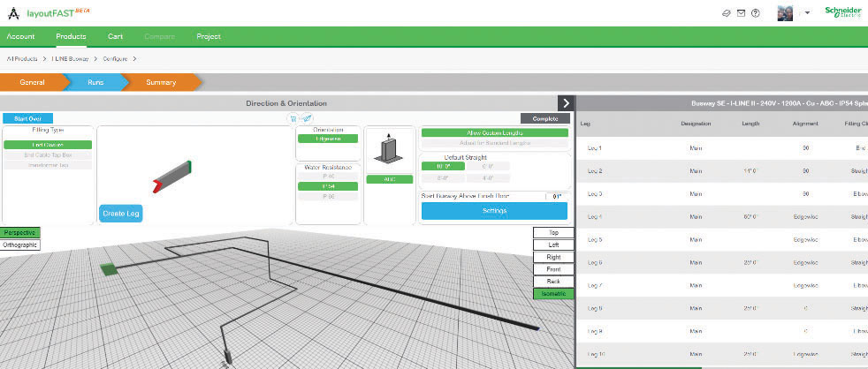Select the Front view
This screenshot has height=369, width=868.
(x=553, y=269)
